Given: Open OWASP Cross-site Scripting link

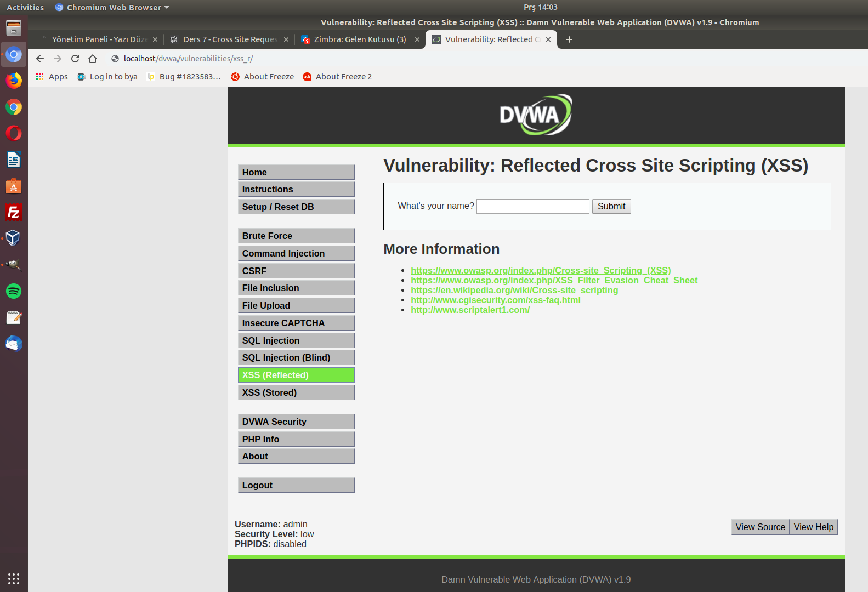Looking at the screenshot, I should point(541,270).
